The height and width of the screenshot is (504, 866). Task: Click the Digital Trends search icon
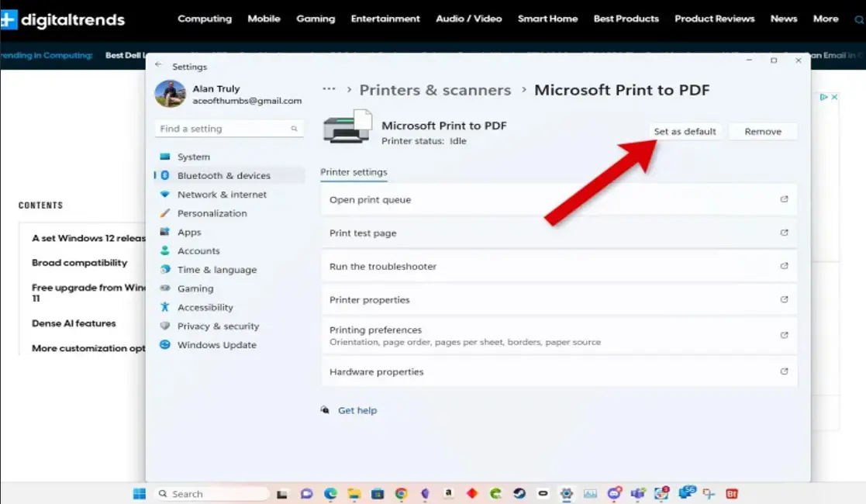(859, 20)
